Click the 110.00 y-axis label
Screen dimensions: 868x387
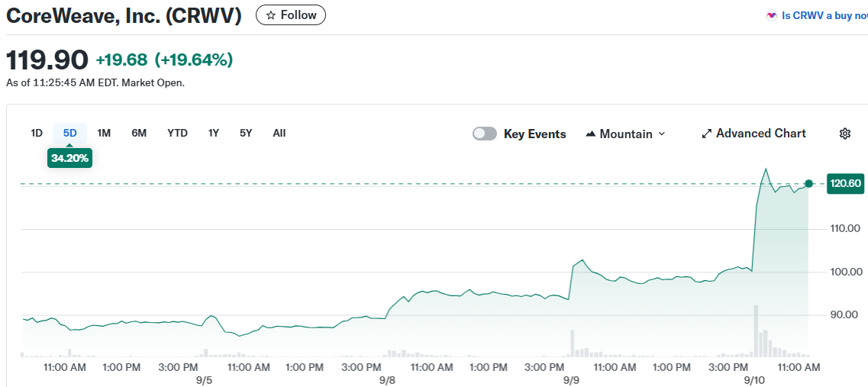tap(846, 228)
